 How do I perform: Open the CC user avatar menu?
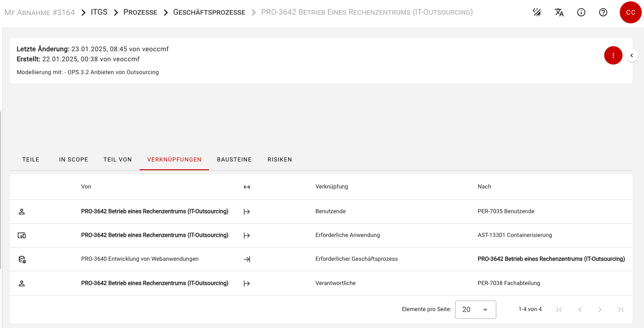630,12
